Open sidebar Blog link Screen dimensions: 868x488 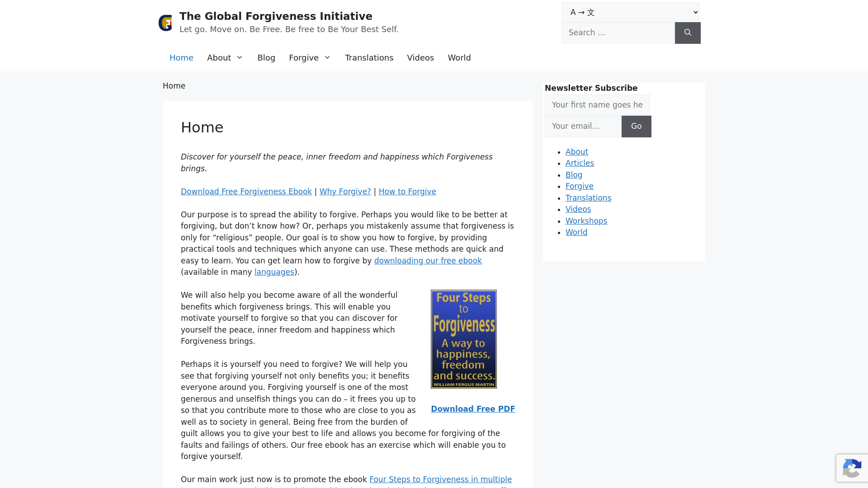pyautogui.click(x=574, y=175)
